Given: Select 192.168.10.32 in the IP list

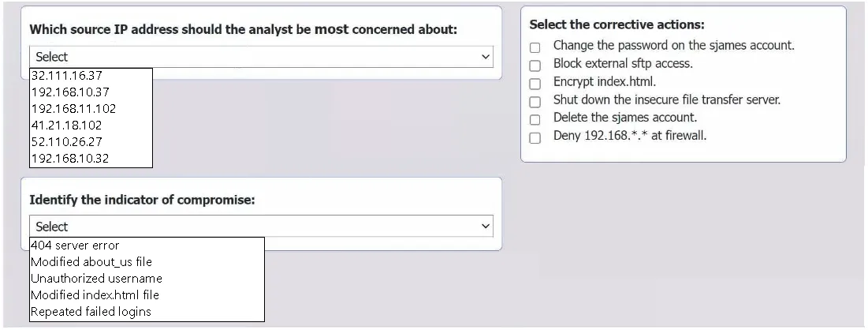Looking at the screenshot, I should [x=91, y=159].
